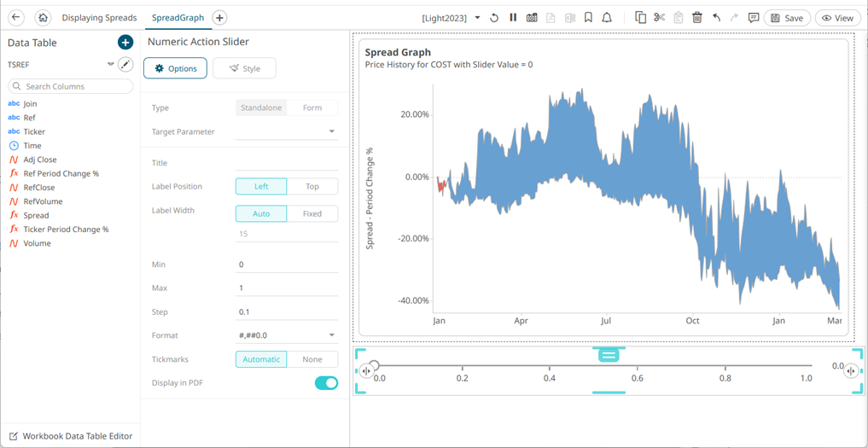Open the Light2023 theme dropdown
Screen dimensions: 868x448
point(477,18)
